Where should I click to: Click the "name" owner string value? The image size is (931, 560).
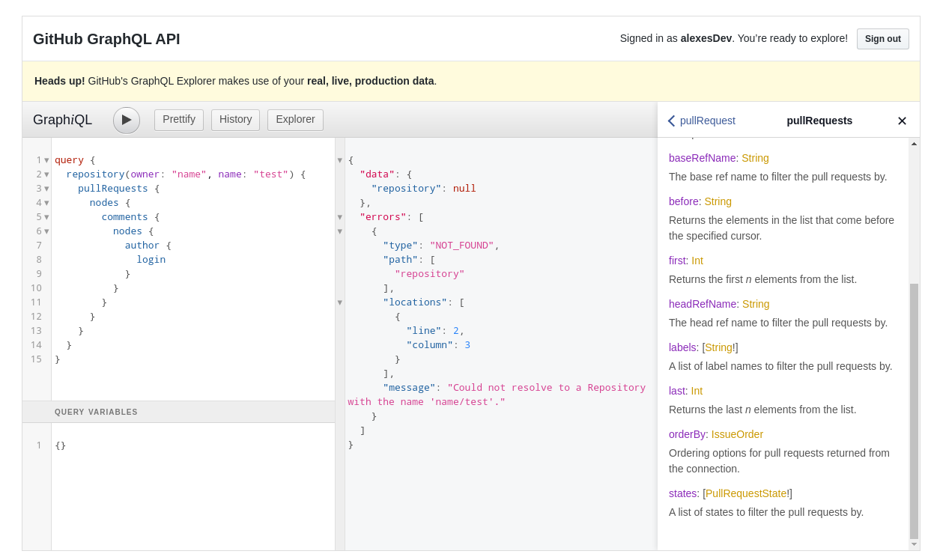click(189, 174)
